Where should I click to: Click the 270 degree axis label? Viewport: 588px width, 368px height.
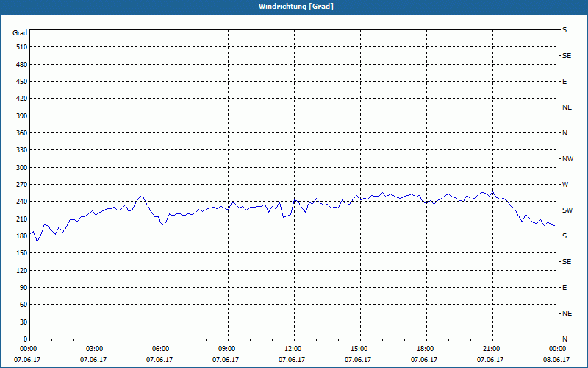tap(22, 185)
